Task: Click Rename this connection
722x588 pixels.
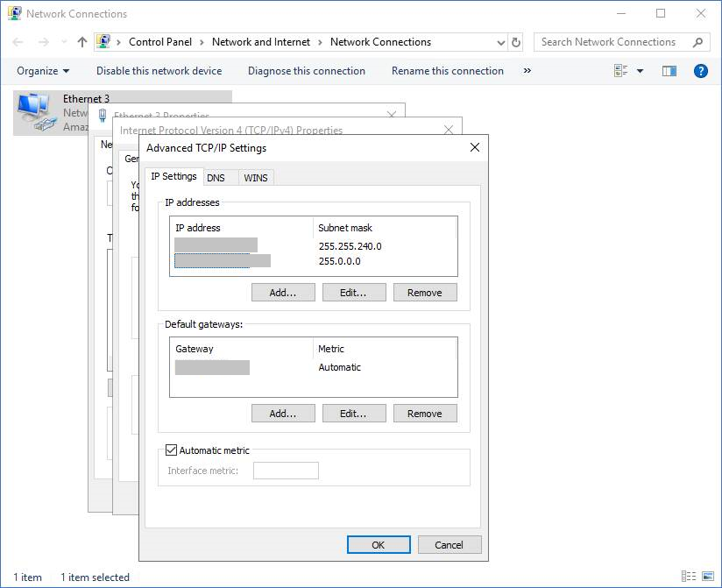Action: [x=448, y=71]
